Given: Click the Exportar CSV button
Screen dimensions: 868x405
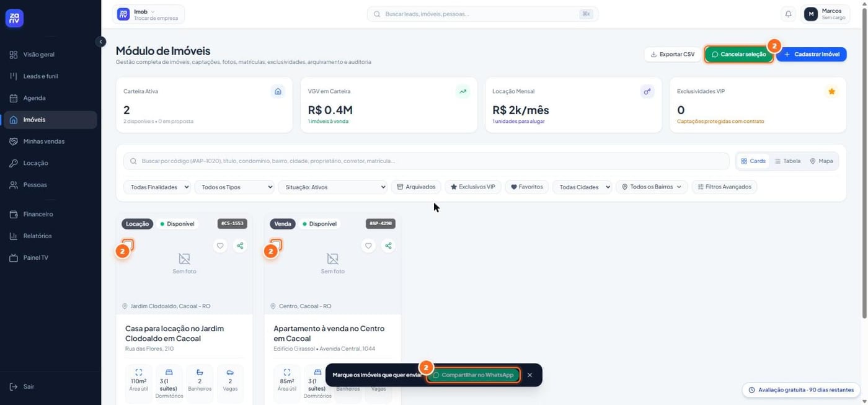Looking at the screenshot, I should [673, 55].
